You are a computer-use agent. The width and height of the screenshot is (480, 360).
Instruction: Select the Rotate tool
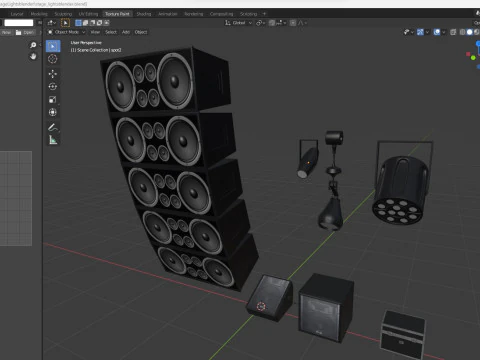pyautogui.click(x=53, y=87)
